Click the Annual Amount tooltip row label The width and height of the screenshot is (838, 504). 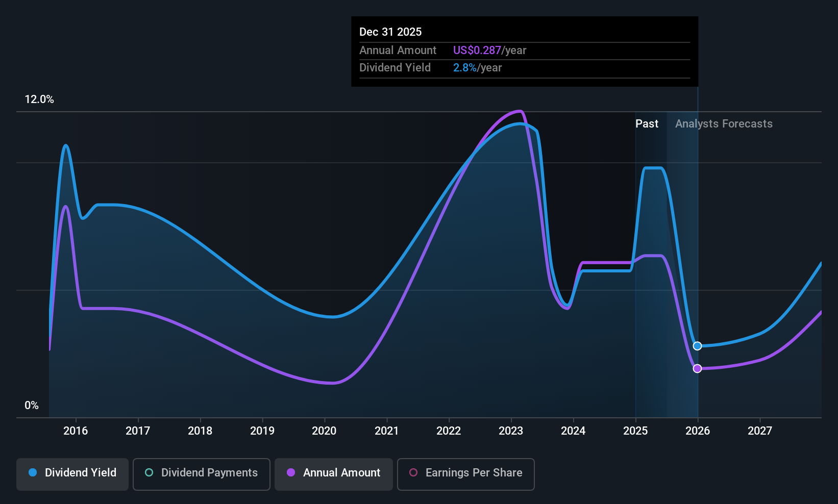(x=398, y=50)
